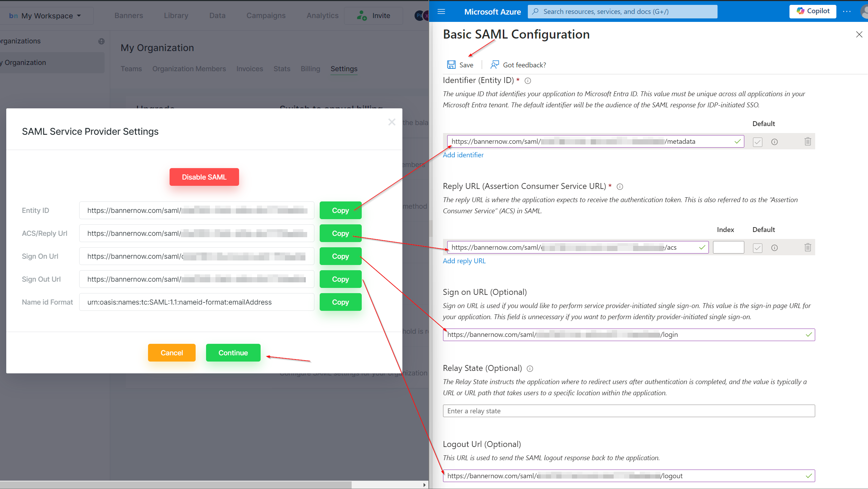Launch Copilot in Azure header

coord(812,11)
